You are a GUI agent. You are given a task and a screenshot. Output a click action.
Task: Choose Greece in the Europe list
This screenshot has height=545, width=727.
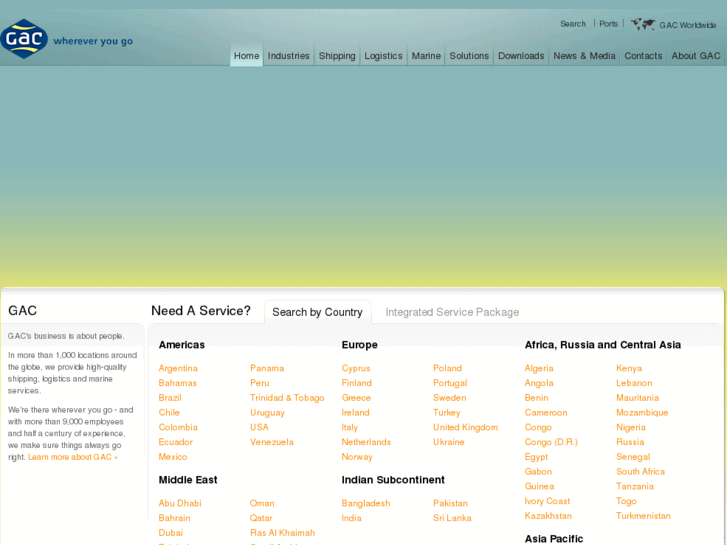pos(356,398)
